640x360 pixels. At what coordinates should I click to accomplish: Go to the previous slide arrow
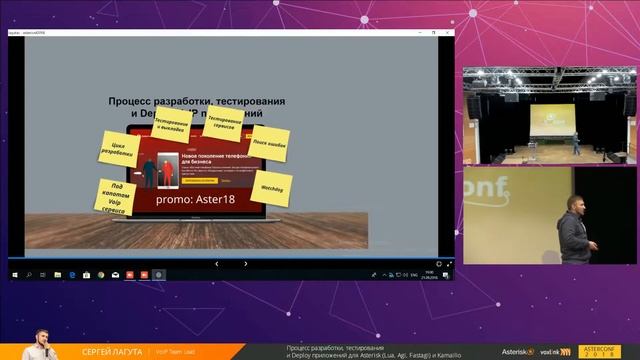click(x=217, y=264)
